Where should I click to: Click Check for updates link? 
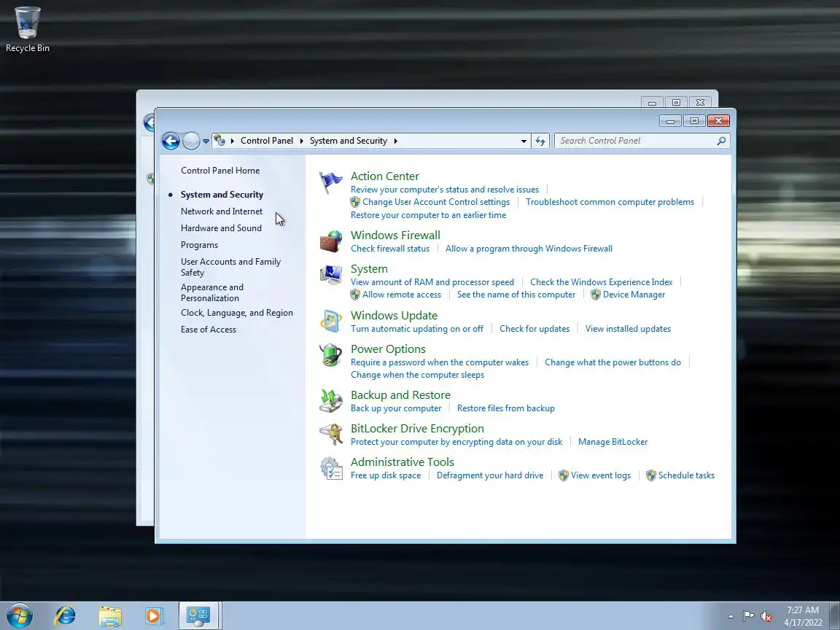534,329
